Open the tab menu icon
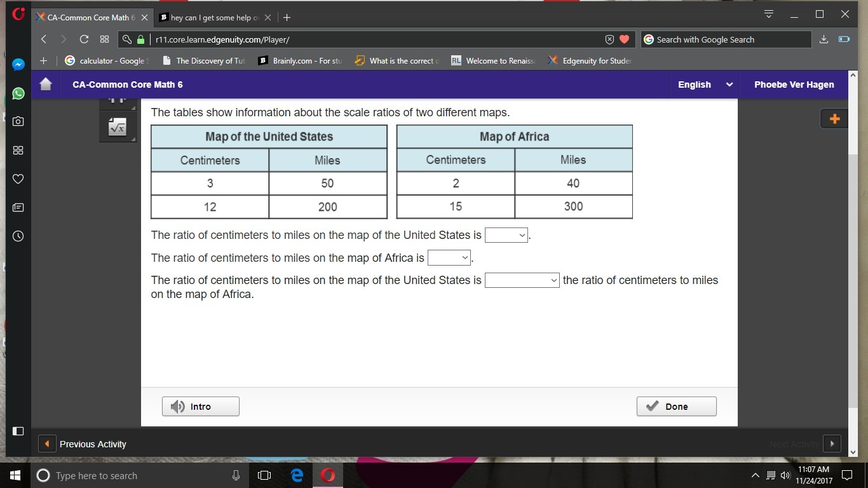 [x=768, y=14]
